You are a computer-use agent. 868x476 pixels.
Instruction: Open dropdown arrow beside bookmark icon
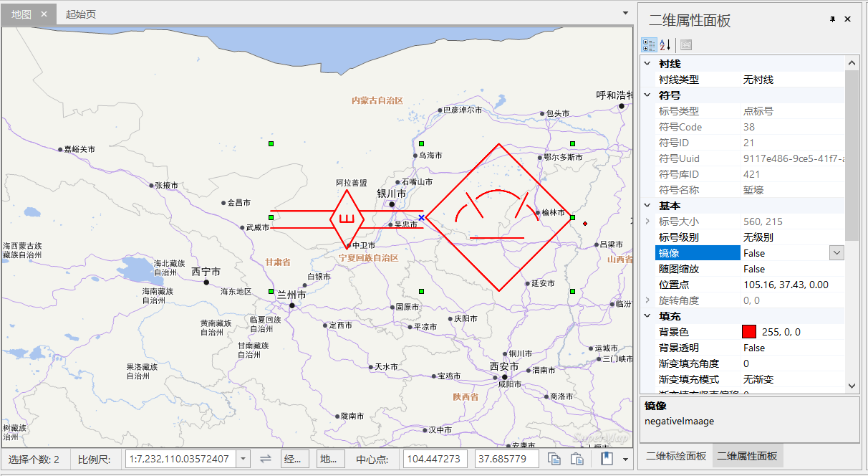[625, 460]
